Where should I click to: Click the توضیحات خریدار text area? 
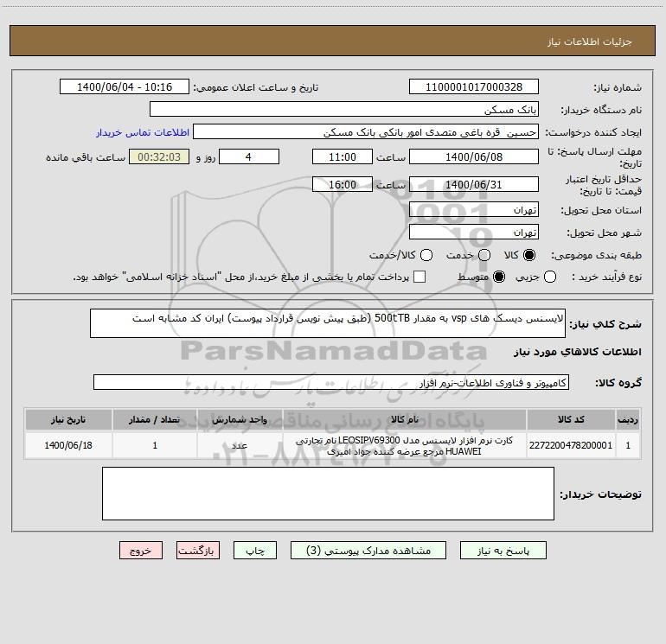point(328,494)
